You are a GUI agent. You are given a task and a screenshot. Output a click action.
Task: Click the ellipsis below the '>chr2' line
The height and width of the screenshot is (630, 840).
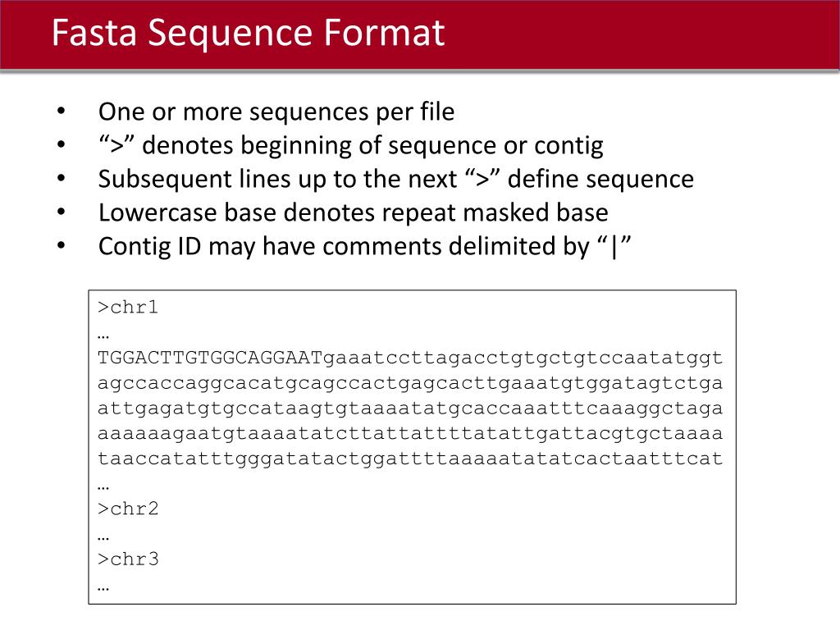(x=103, y=538)
